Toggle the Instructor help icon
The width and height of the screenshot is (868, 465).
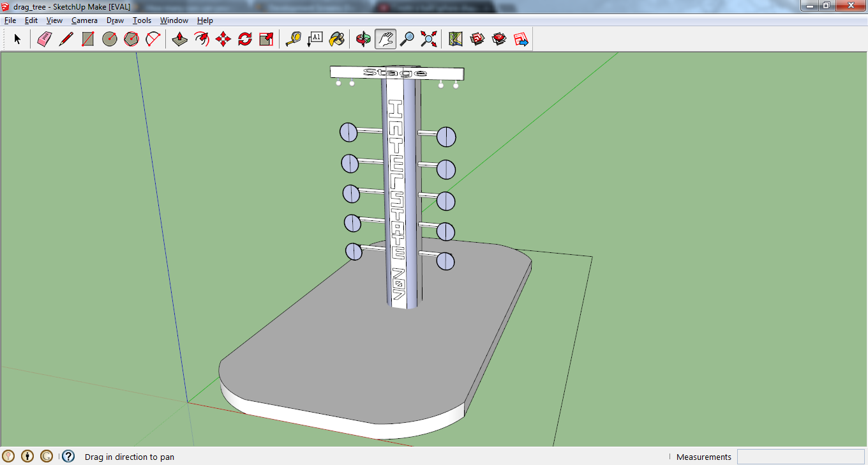(x=68, y=456)
